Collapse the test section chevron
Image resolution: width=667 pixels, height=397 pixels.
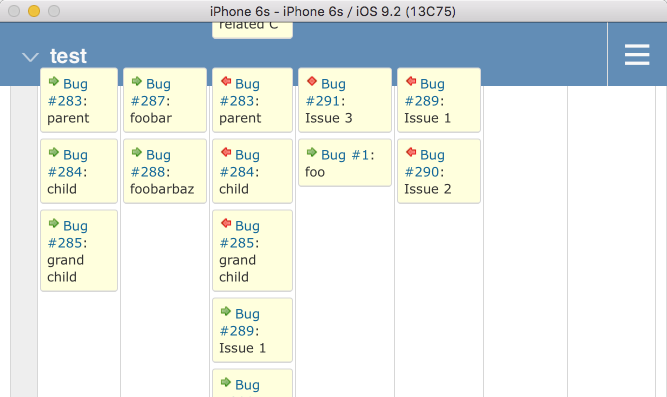(30, 57)
